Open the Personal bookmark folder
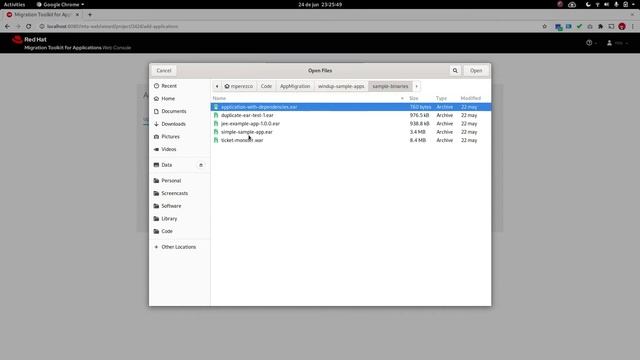 coord(180,180)
